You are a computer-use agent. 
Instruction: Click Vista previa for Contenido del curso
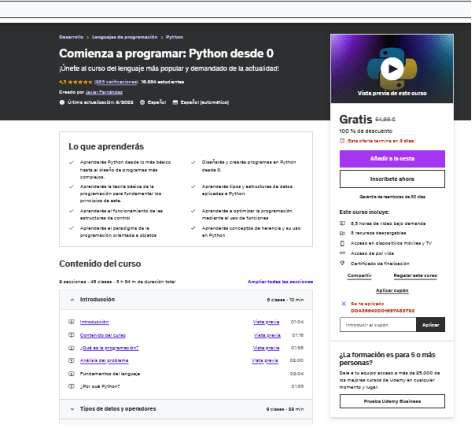point(267,335)
